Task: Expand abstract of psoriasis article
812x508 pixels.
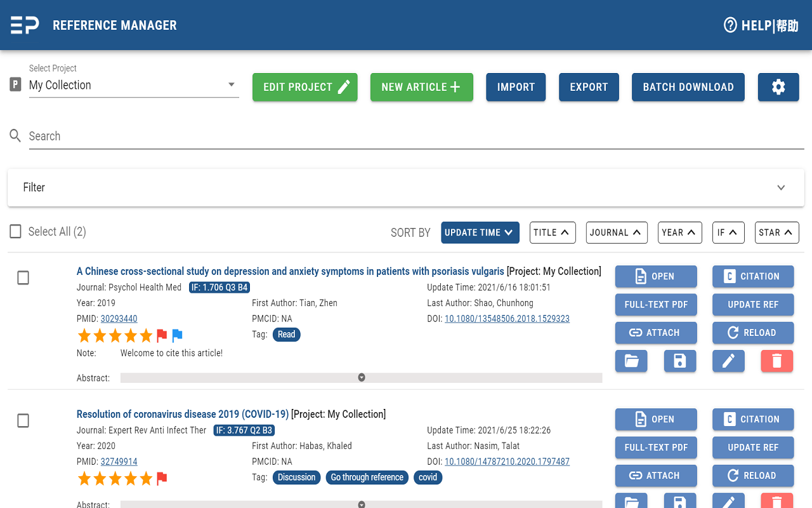Action: (x=362, y=377)
